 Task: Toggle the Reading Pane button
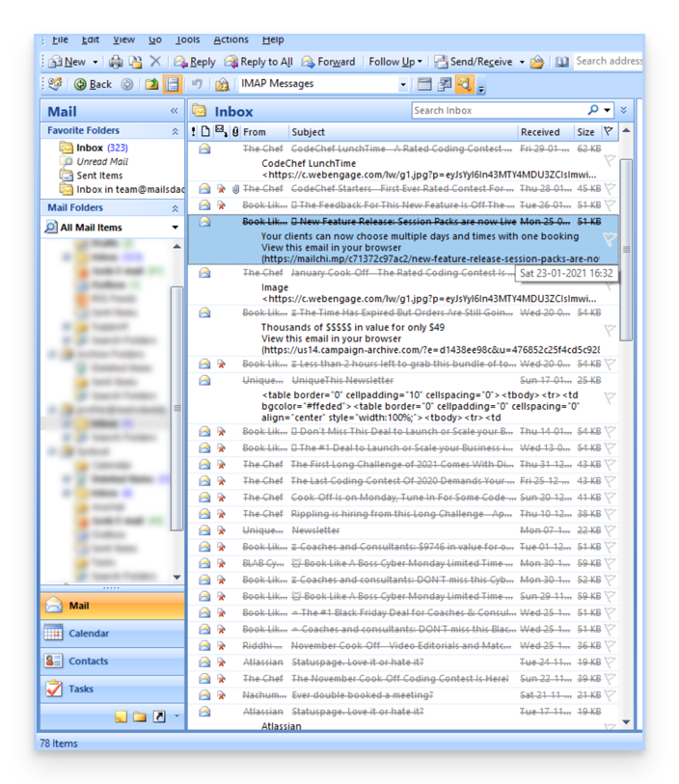pyautogui.click(x=172, y=85)
